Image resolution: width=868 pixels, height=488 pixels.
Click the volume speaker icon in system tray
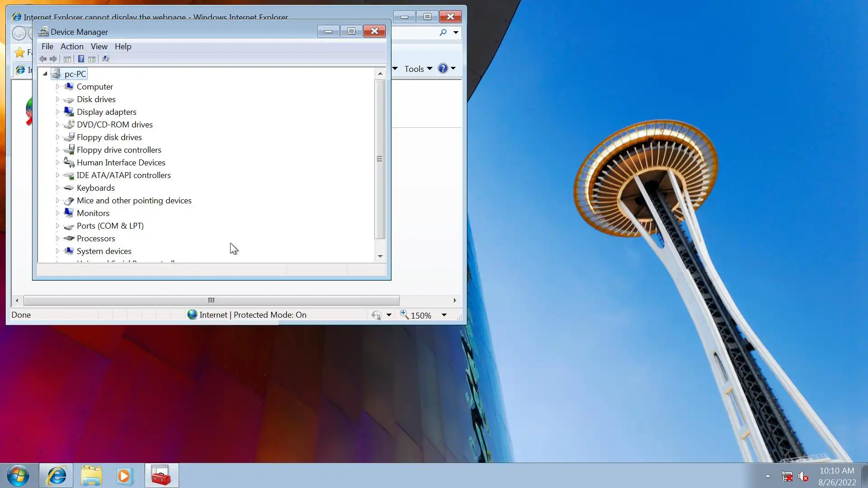803,476
